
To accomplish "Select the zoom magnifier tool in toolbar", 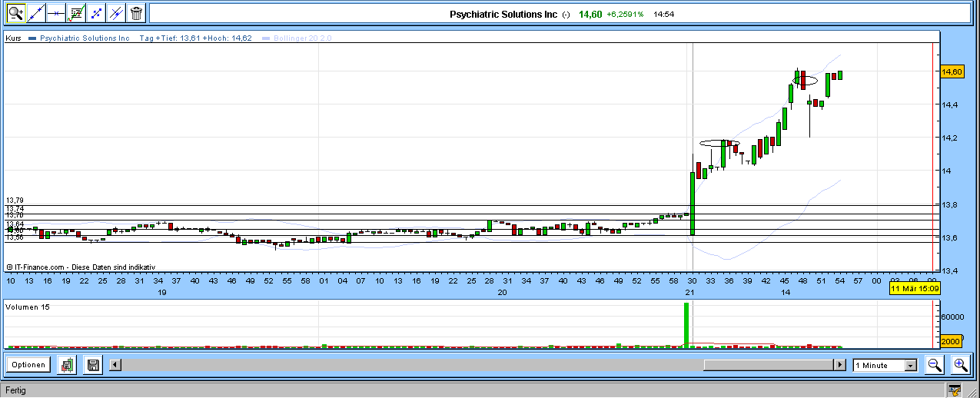I will 15,12.
